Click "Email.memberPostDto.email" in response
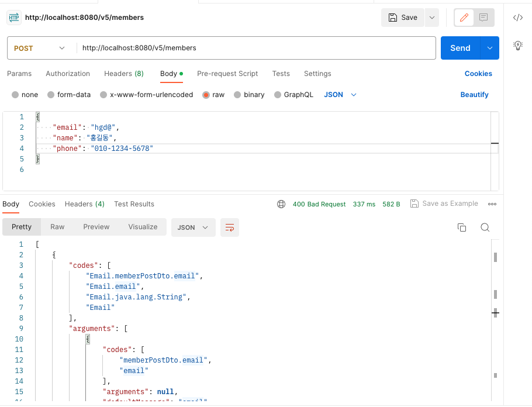This screenshot has height=407, width=532. pyautogui.click(x=142, y=276)
